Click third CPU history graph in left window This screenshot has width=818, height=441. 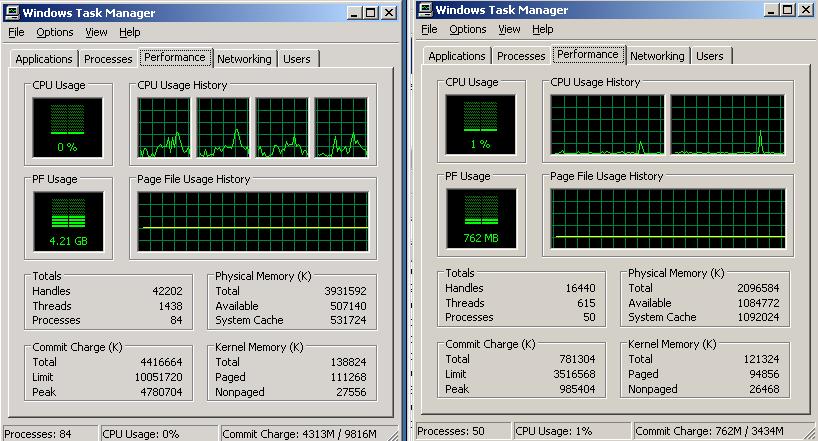pyautogui.click(x=282, y=128)
